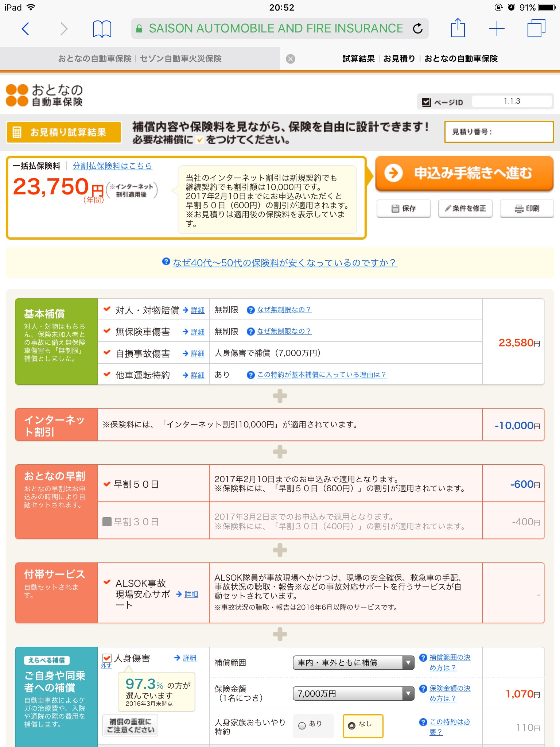Tap the question icon in the 対人・対物賠償 row

250,310
